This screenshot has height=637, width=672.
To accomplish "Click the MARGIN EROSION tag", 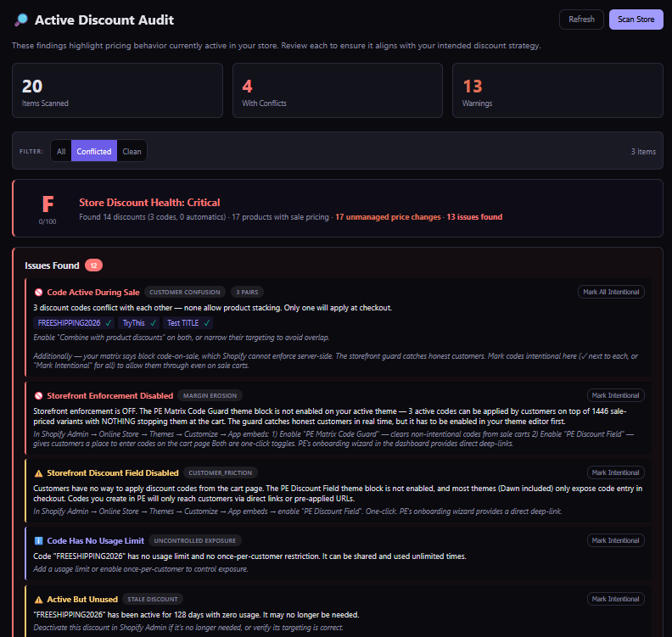I will point(210,396).
